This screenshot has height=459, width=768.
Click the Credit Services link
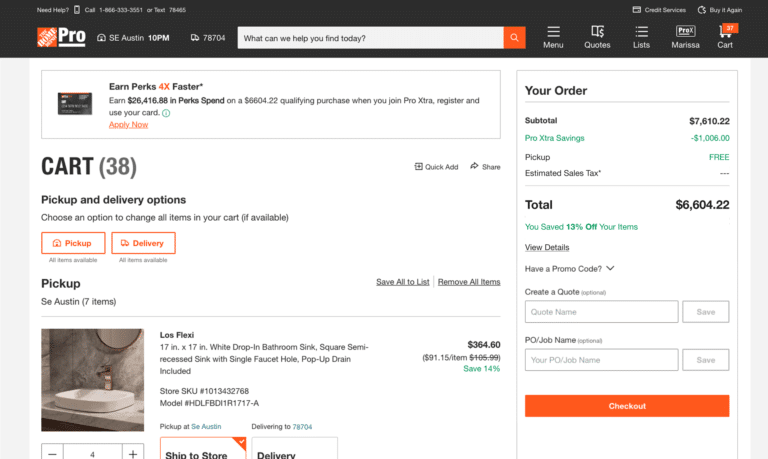[659, 10]
